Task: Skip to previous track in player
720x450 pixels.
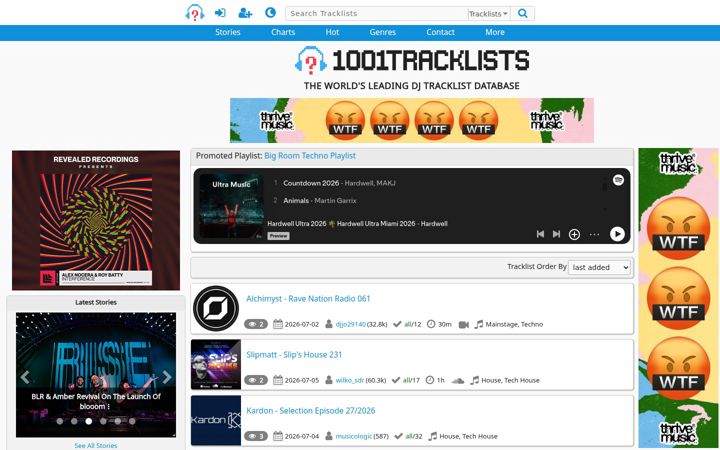Action: tap(540, 234)
